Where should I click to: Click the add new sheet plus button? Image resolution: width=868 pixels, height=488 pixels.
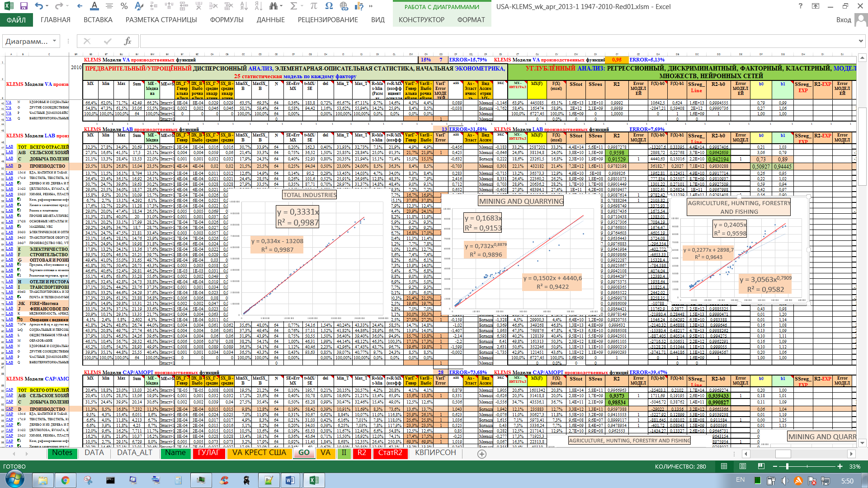[x=482, y=454]
